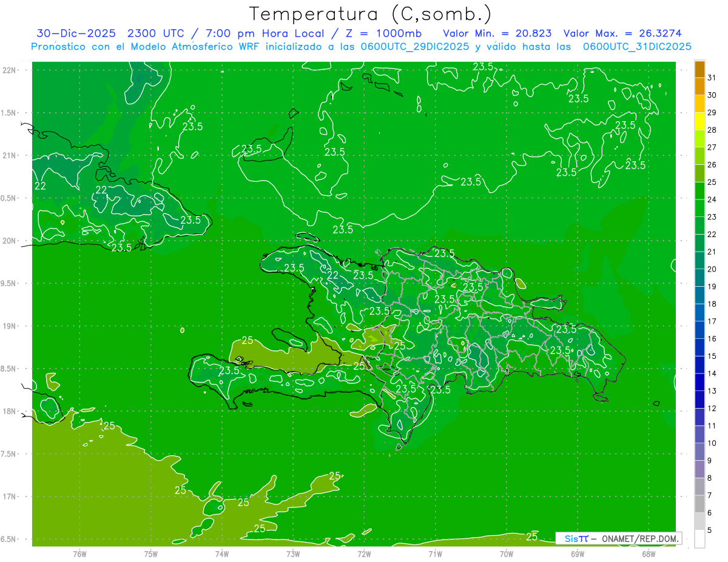Click the '20N' latitude axis label

9,241
